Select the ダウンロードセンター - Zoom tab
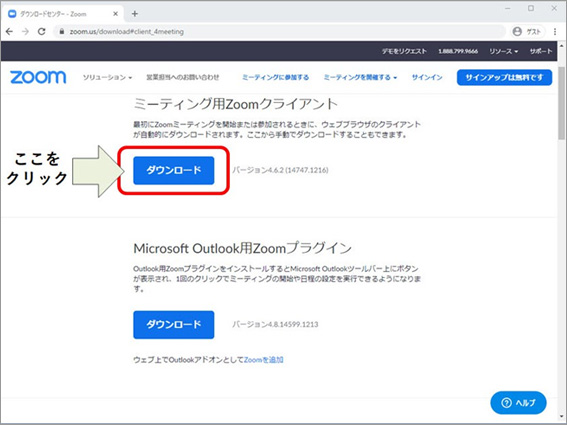 tap(64, 14)
